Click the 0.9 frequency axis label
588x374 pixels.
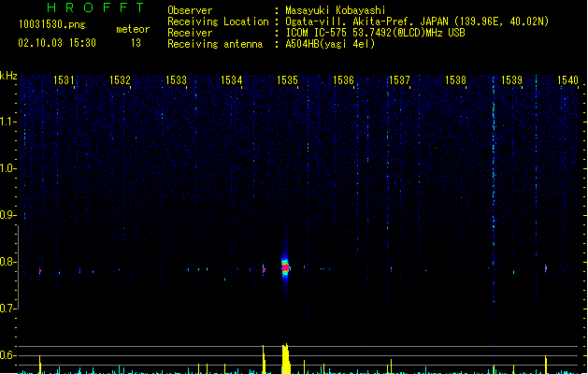[8, 215]
